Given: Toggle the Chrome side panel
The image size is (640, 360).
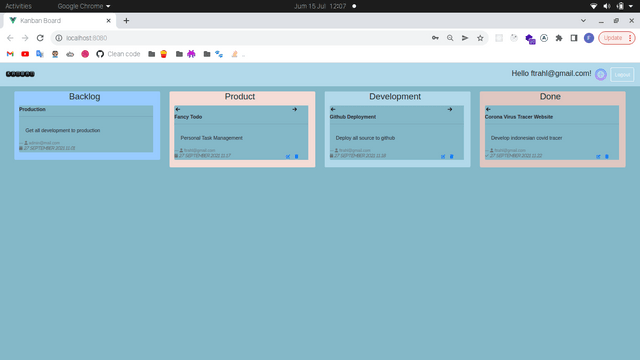Looking at the screenshot, I should 574,38.
